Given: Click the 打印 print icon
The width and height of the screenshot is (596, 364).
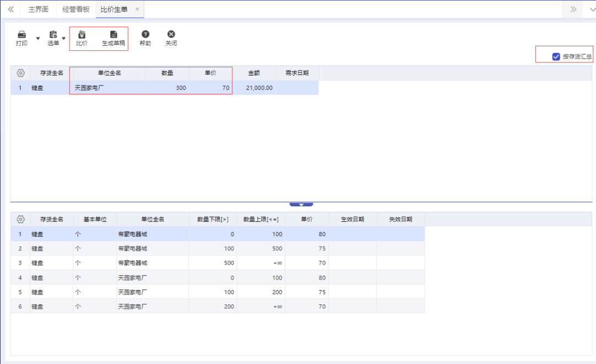Looking at the screenshot, I should [21, 34].
